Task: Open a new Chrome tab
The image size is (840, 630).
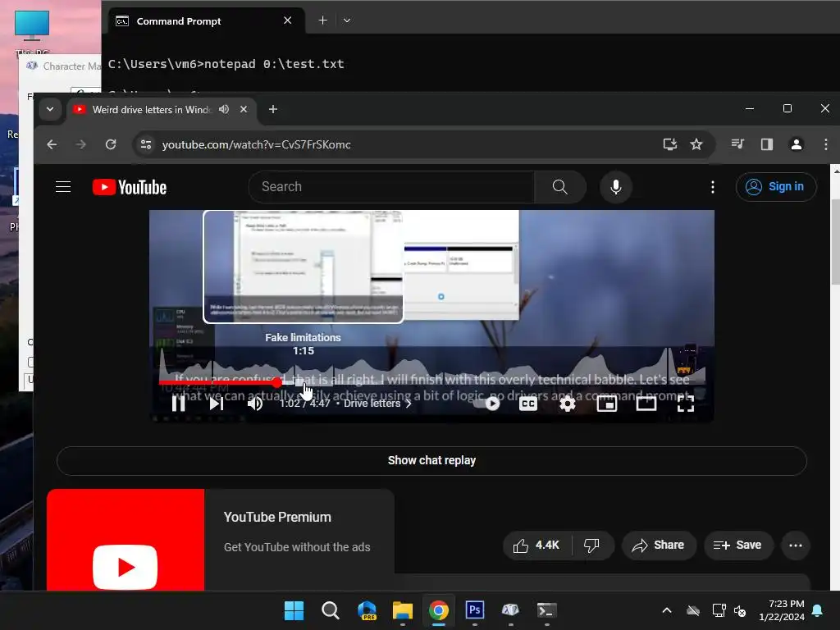Action: point(273,109)
